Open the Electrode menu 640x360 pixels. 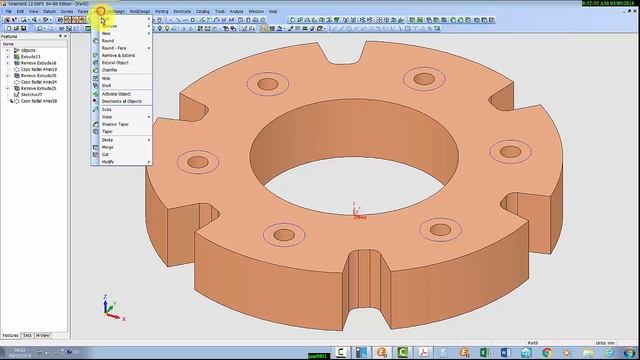click(182, 11)
